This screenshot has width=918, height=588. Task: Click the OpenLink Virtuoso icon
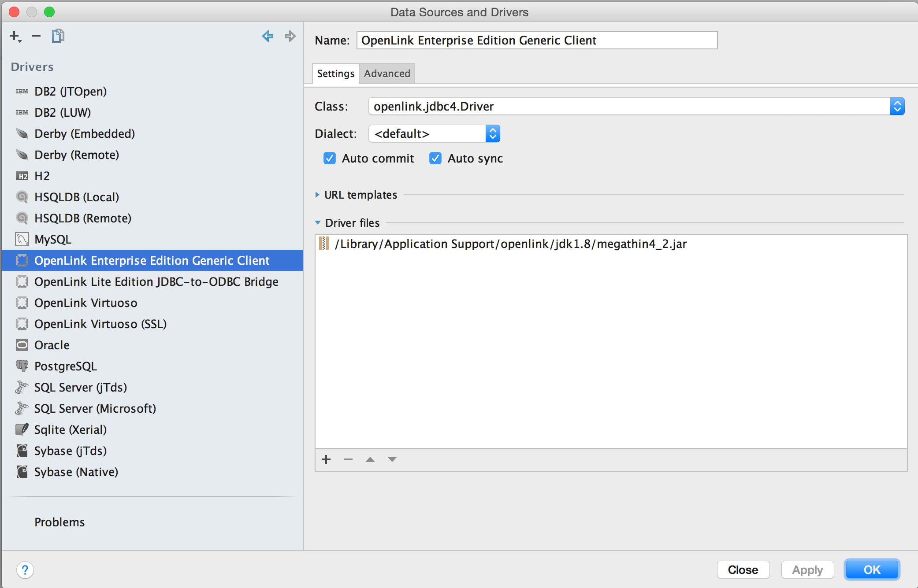(x=22, y=303)
